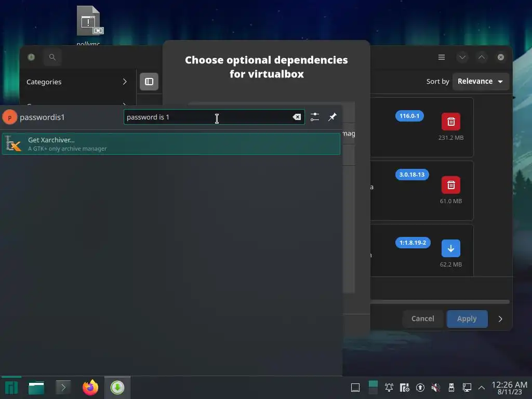
Task: Click the 12:26 AM clock
Action: point(509,385)
